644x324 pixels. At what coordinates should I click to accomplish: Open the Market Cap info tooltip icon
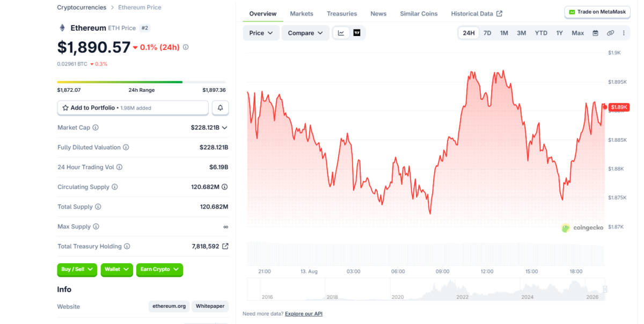click(96, 127)
